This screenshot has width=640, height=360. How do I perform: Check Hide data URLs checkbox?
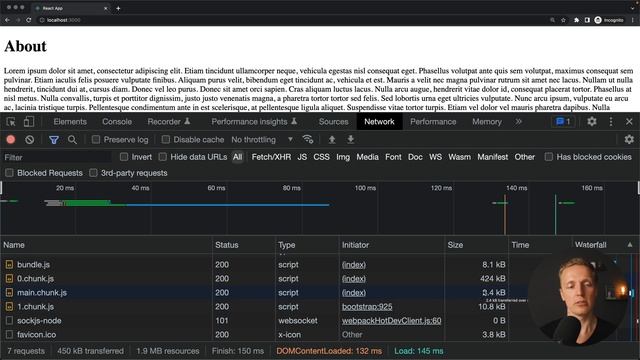point(162,157)
